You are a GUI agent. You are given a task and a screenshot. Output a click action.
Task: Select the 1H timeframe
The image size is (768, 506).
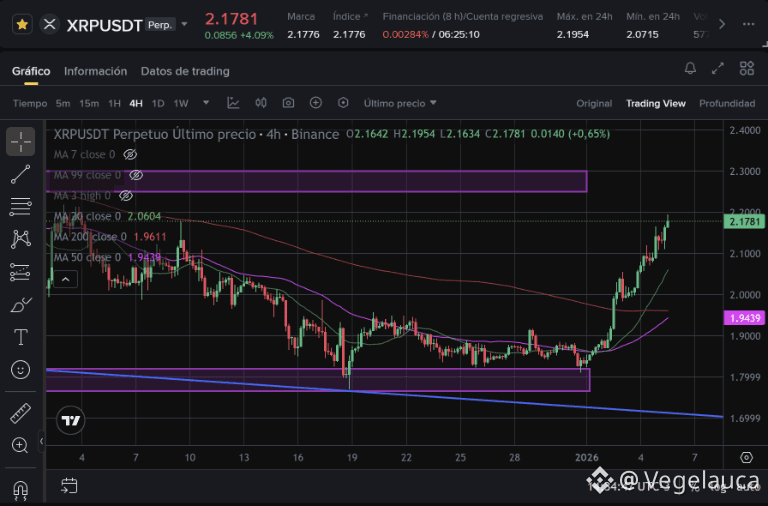114,103
